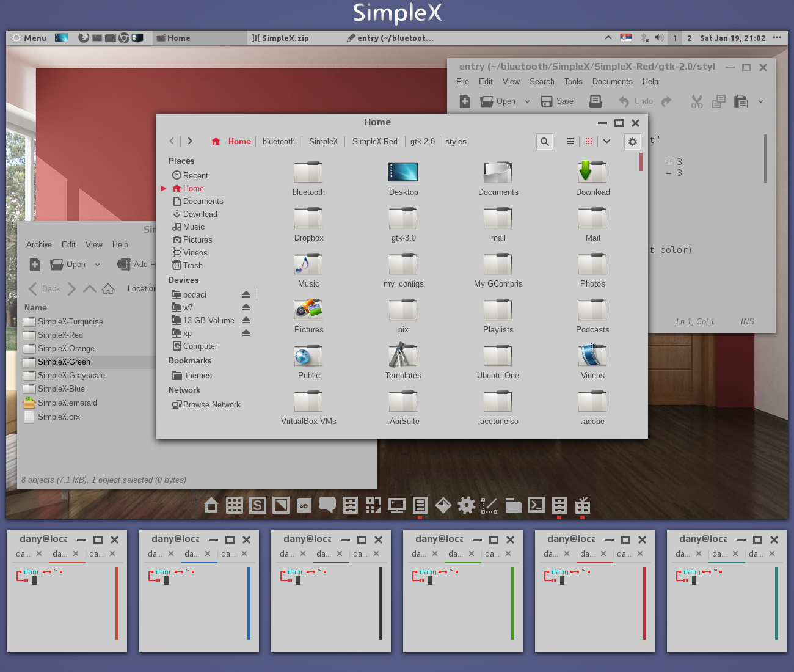Image resolution: width=794 pixels, height=672 pixels.
Task: Open the dropdown beside Open in archive manager
Action: pos(97,265)
